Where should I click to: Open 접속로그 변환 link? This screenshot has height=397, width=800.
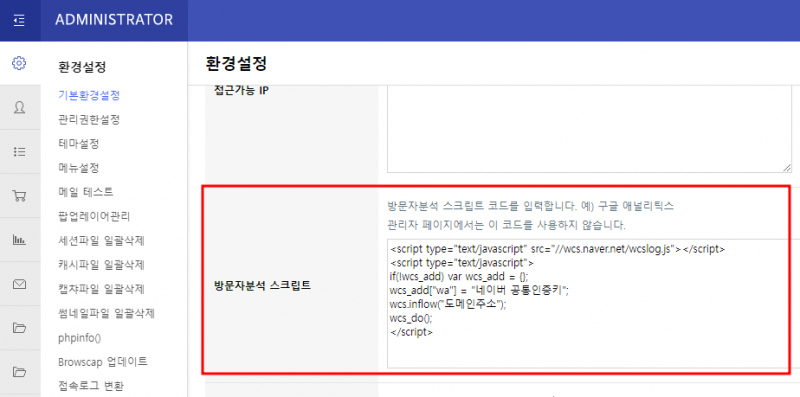91,386
